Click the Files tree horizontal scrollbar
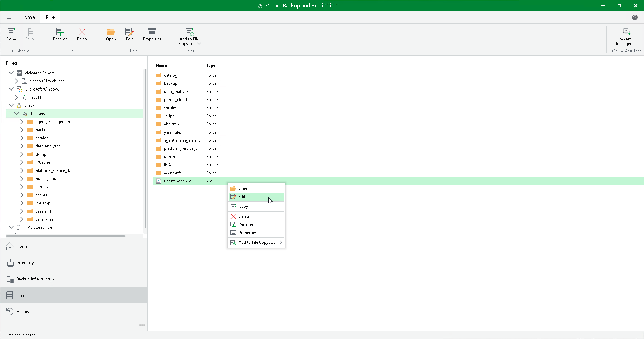644x339 pixels. 66,236
